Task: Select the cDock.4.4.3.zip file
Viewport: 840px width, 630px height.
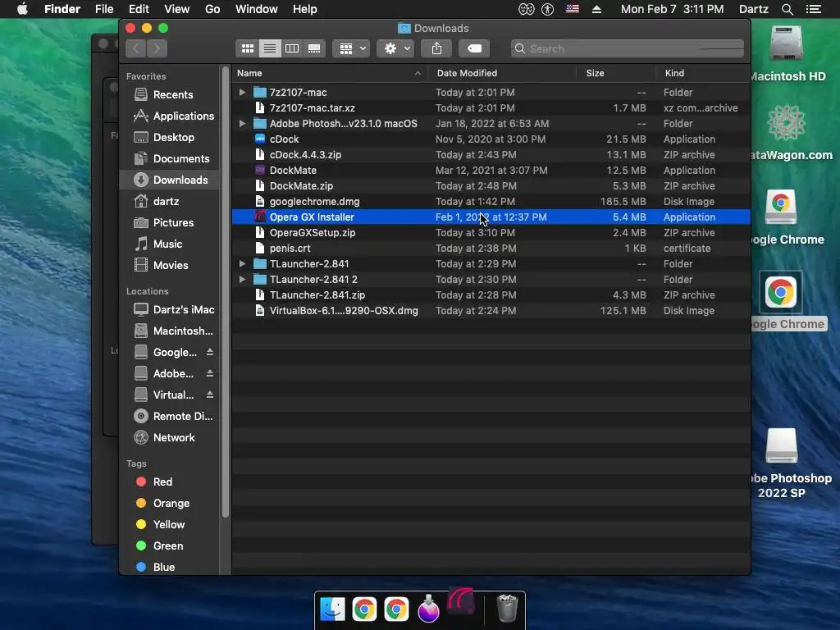Action: click(x=491, y=154)
